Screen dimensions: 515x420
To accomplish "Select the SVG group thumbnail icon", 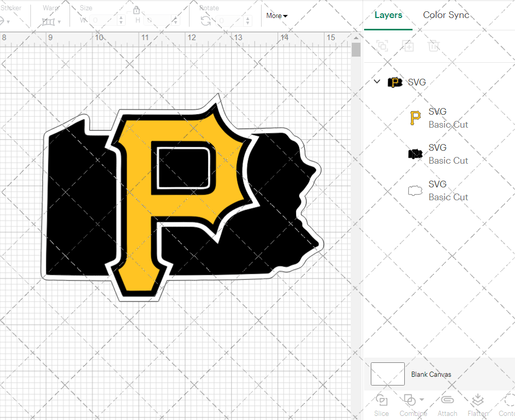I will tap(395, 82).
